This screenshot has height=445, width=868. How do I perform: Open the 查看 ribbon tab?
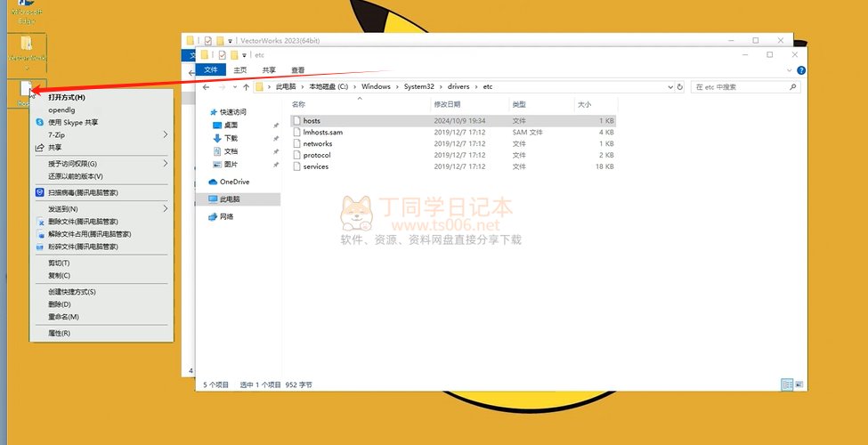[298, 70]
